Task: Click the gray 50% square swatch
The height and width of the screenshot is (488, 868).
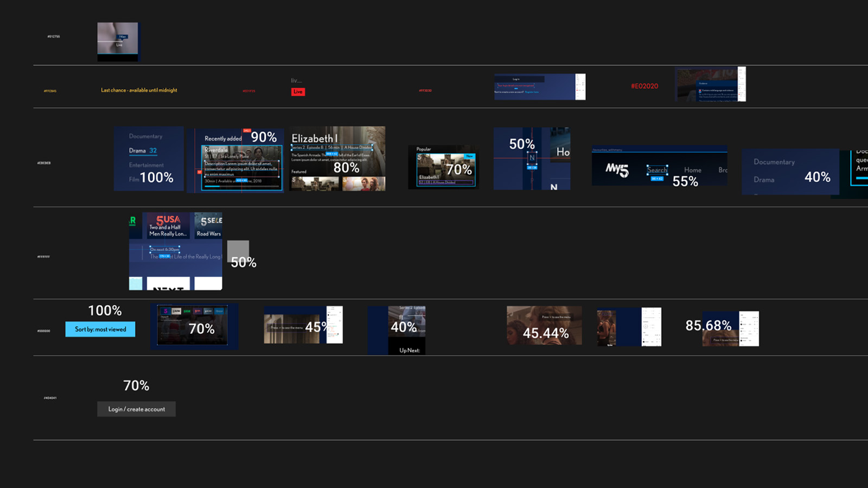Action: point(238,250)
